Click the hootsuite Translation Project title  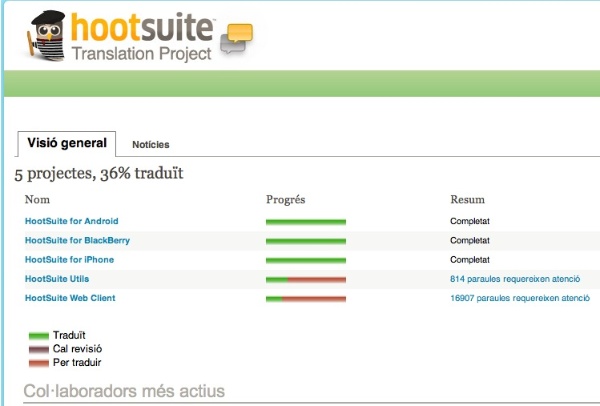tap(142, 37)
